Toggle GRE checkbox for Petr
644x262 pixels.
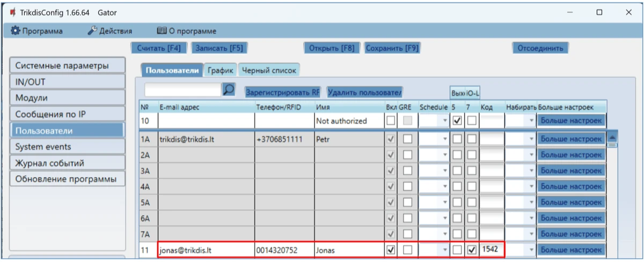[407, 139]
